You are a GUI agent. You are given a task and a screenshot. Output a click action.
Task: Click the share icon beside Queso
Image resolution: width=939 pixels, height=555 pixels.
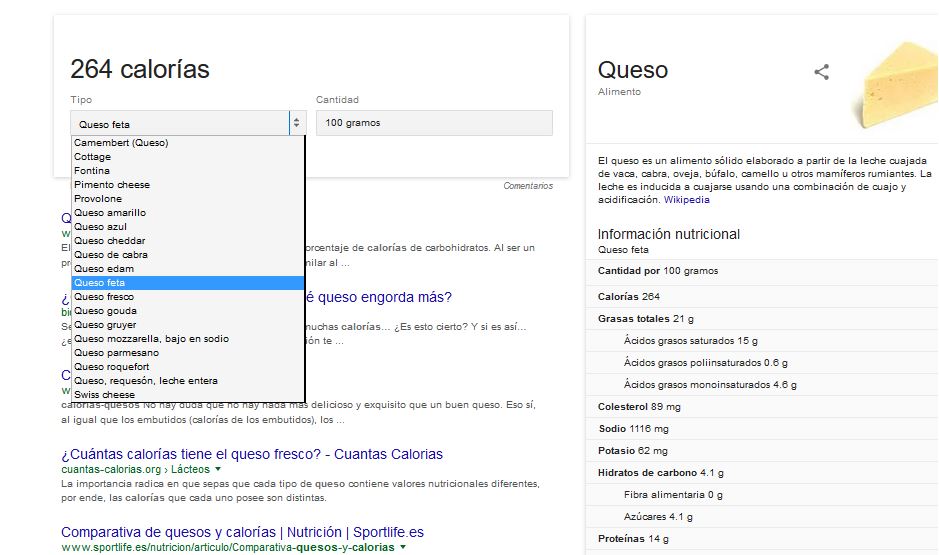pyautogui.click(x=822, y=72)
